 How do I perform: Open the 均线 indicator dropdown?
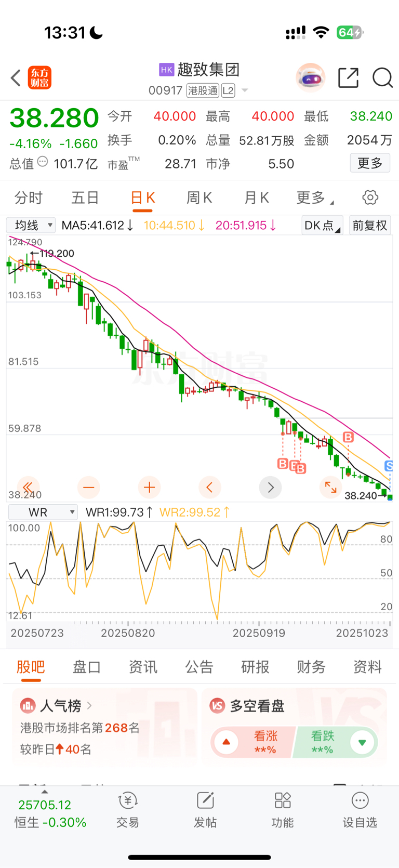point(31,226)
